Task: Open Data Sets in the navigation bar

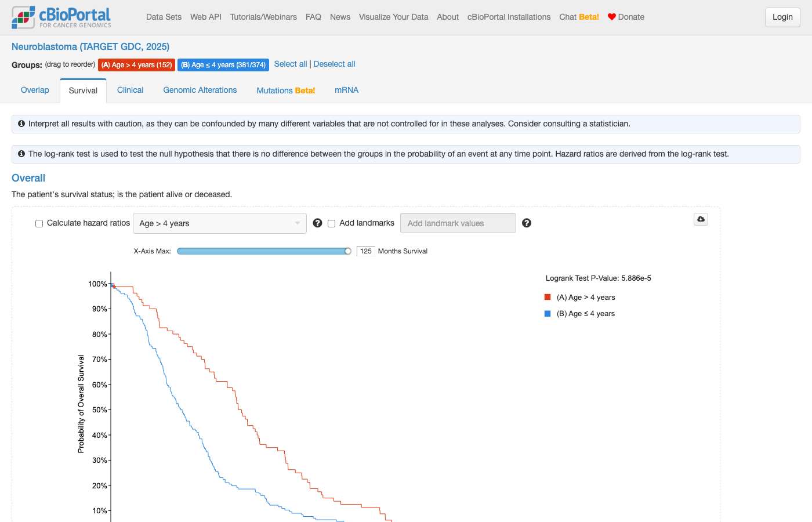Action: coord(164,17)
